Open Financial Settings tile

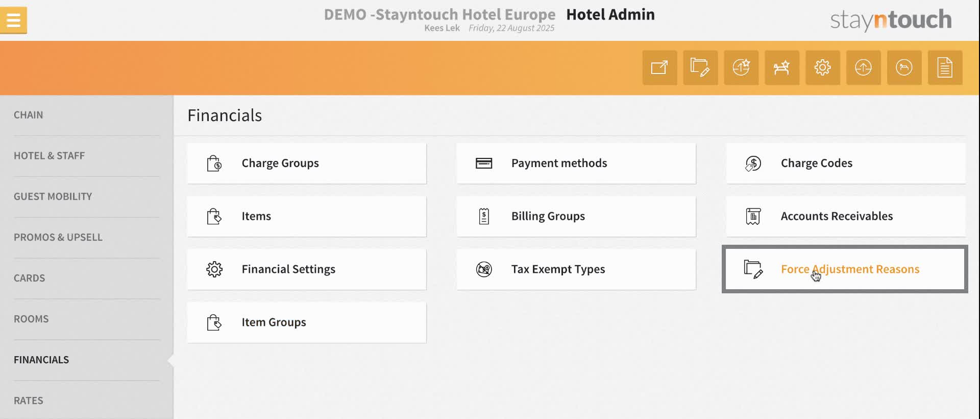point(307,269)
